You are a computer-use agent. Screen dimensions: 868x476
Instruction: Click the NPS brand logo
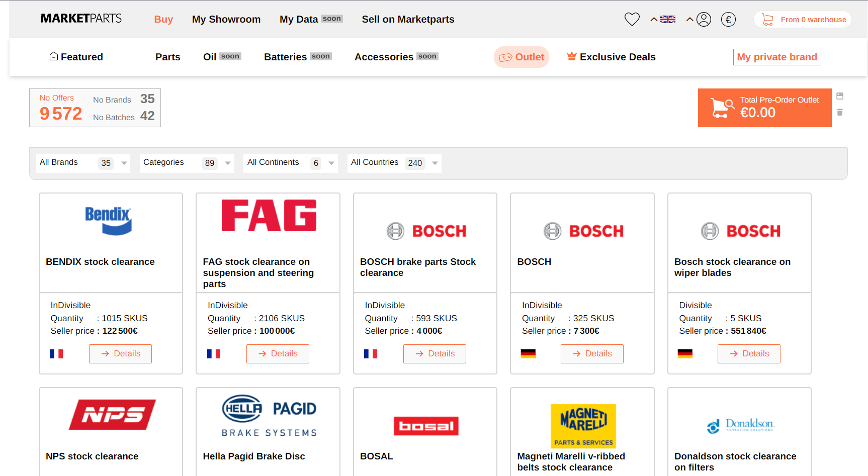(x=112, y=415)
